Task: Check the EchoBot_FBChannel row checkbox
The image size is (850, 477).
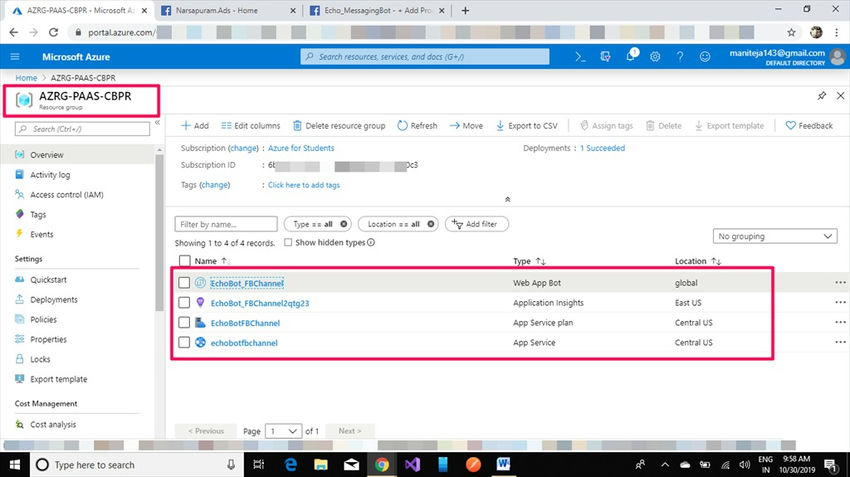Action: (x=184, y=282)
